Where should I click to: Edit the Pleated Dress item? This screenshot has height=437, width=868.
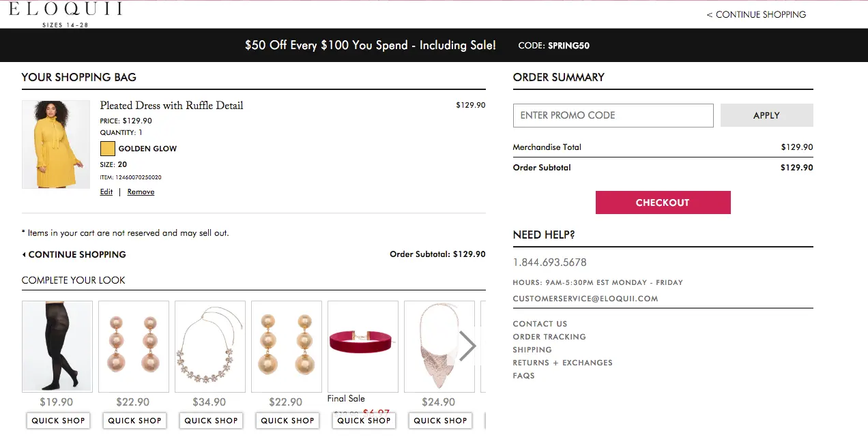click(106, 192)
